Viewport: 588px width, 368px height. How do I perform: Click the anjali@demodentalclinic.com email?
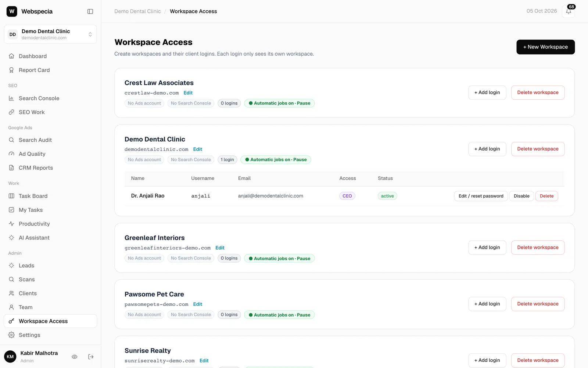(270, 196)
